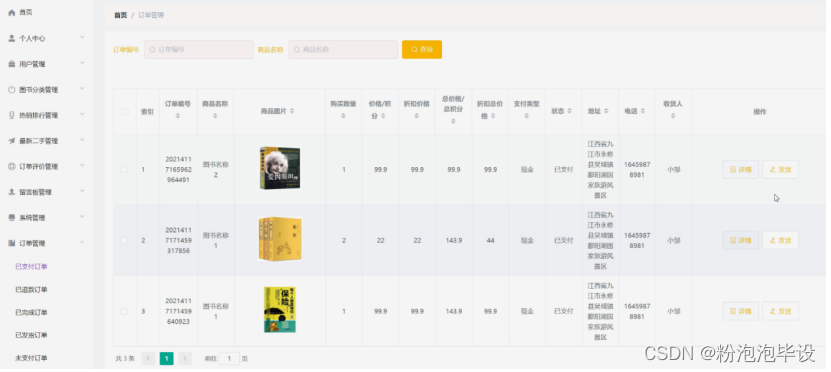Click the 订单管理 sidebar icon
Image resolution: width=831 pixels, height=372 pixels.
tap(12, 243)
